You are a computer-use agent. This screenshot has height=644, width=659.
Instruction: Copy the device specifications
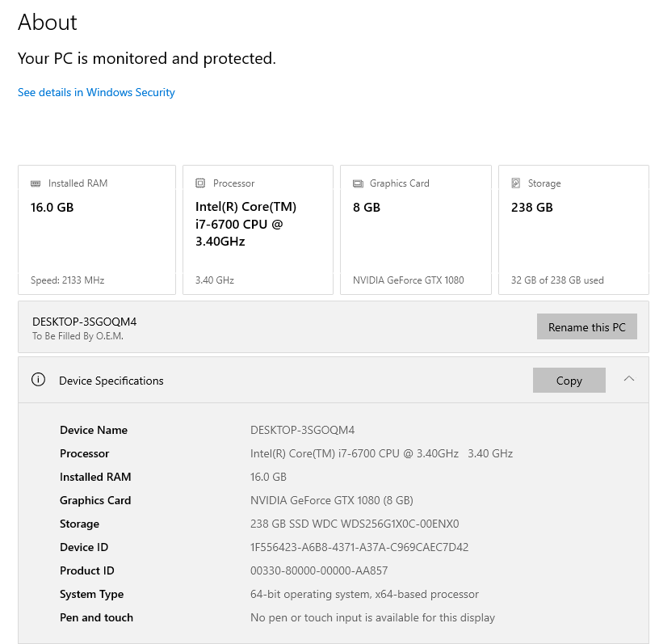tap(569, 381)
